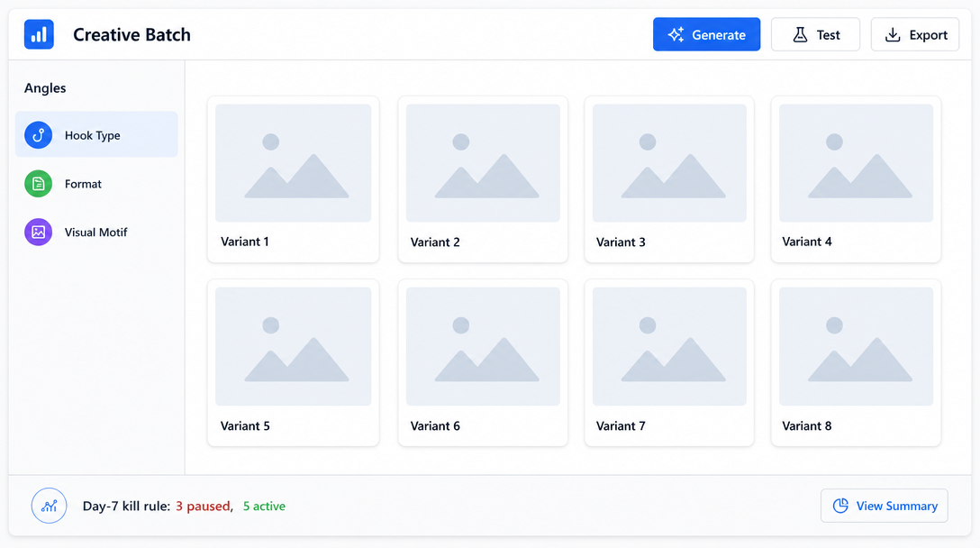Click the download icon on the Export button

894,34
